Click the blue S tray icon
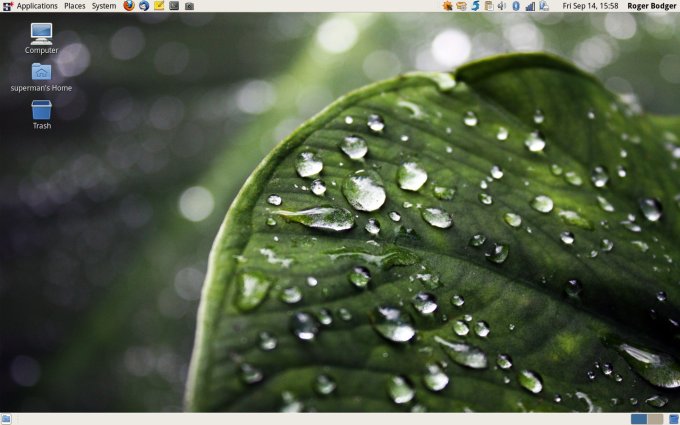The width and height of the screenshot is (680, 425). point(475,6)
